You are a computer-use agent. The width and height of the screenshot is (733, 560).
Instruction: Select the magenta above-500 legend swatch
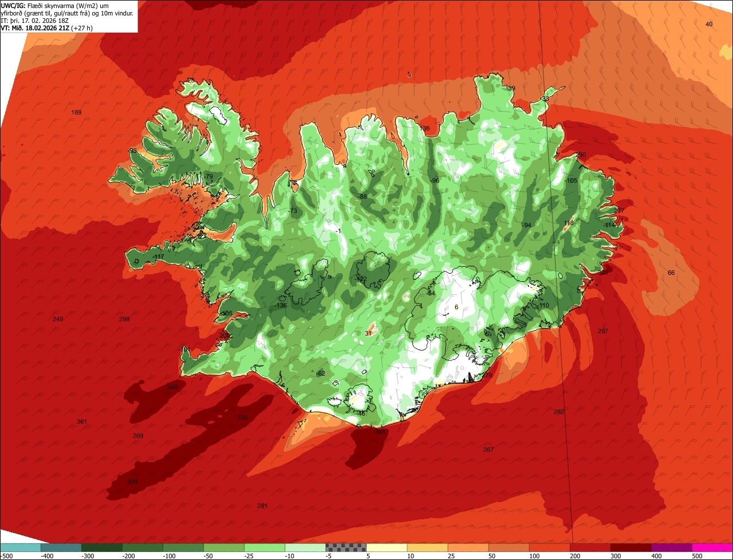click(x=712, y=547)
